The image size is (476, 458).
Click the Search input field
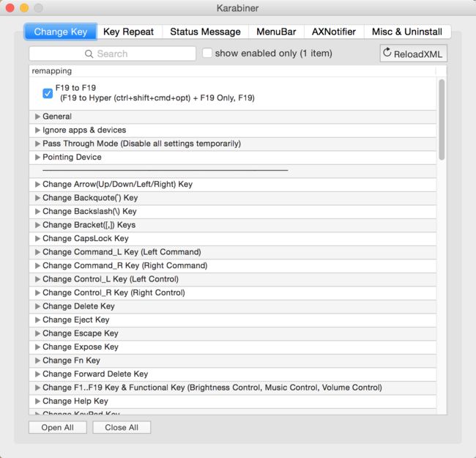point(112,53)
